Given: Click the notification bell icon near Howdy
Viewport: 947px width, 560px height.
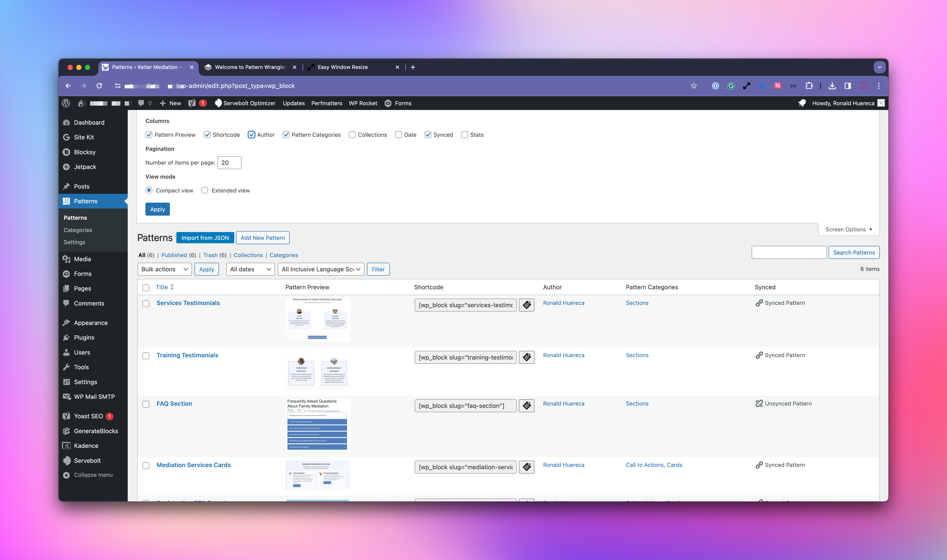Looking at the screenshot, I should 802,103.
